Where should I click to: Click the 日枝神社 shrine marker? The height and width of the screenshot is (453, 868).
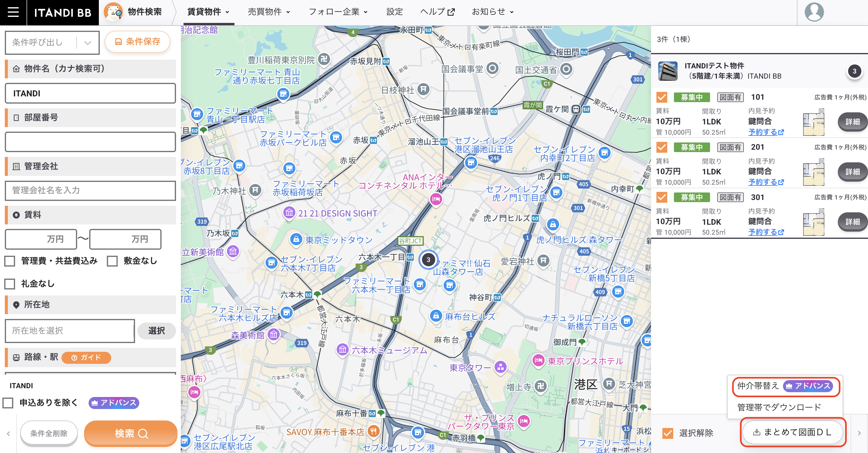(x=423, y=89)
